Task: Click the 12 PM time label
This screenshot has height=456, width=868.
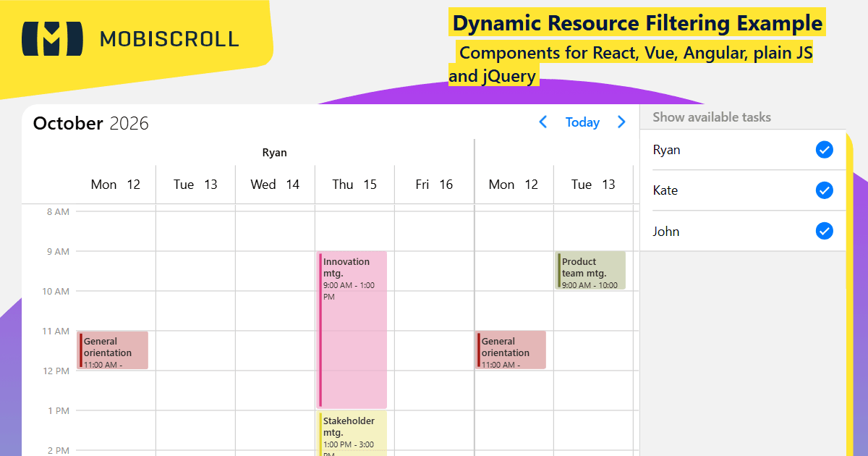Action: coord(56,371)
